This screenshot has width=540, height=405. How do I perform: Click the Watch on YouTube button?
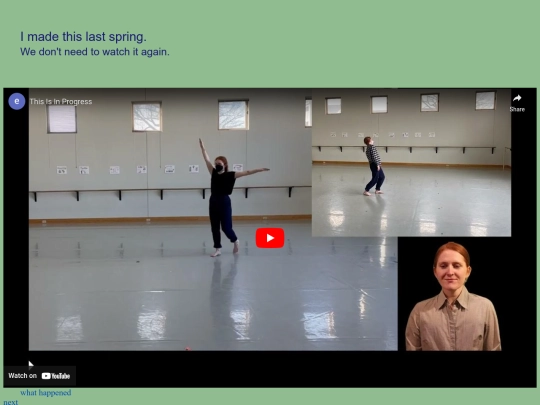point(40,376)
